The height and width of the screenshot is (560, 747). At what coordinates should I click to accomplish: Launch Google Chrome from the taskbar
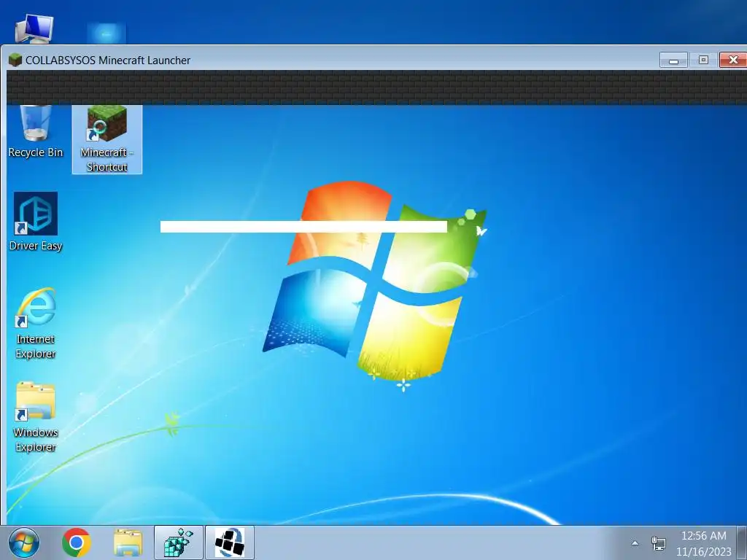point(76,542)
